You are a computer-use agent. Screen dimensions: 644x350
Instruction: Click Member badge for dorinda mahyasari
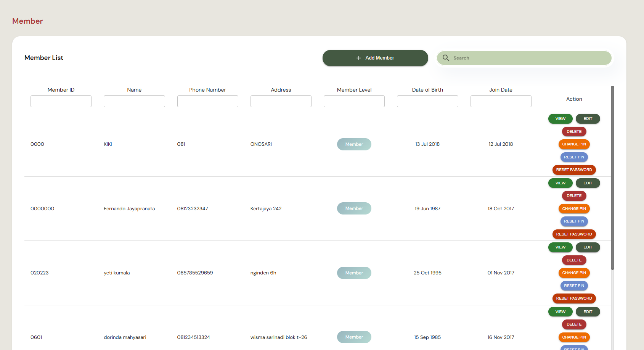(354, 337)
